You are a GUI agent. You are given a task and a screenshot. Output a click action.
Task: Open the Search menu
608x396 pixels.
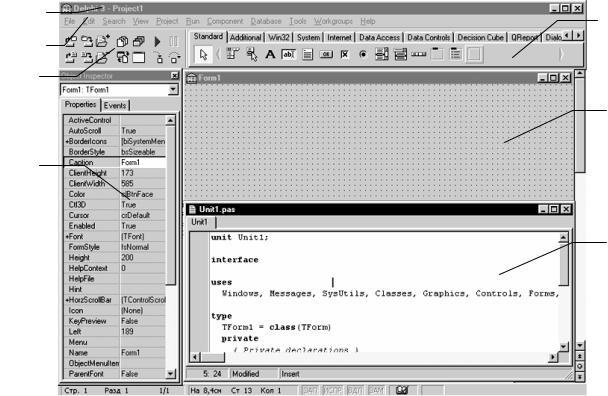(x=114, y=21)
